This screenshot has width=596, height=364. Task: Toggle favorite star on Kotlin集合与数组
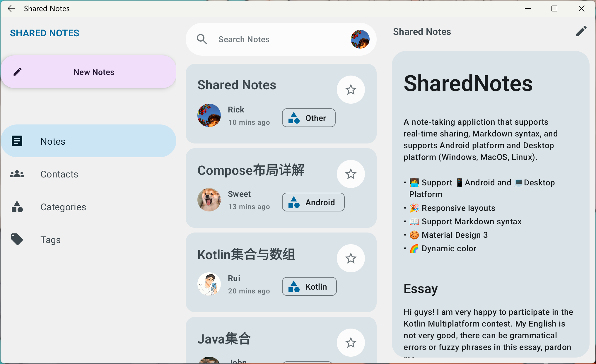click(x=351, y=258)
